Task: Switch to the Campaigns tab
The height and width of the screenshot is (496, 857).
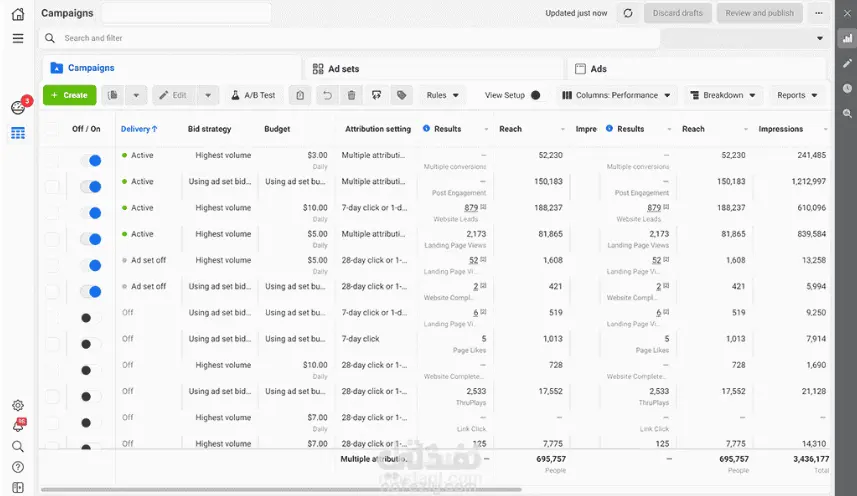Action: pos(171,68)
